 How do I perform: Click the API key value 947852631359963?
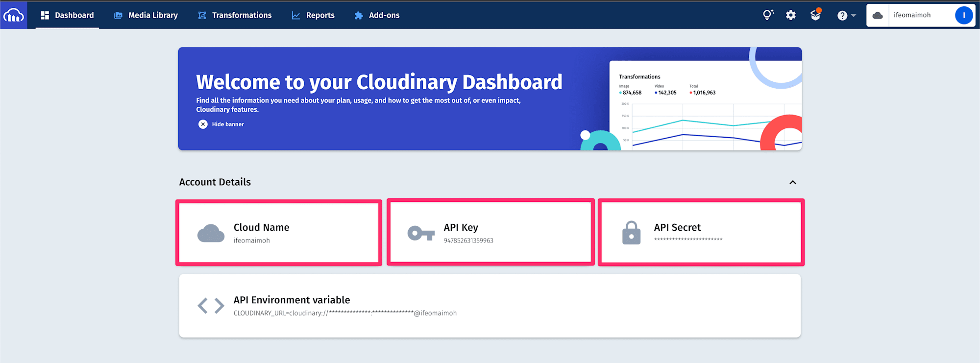[468, 241]
